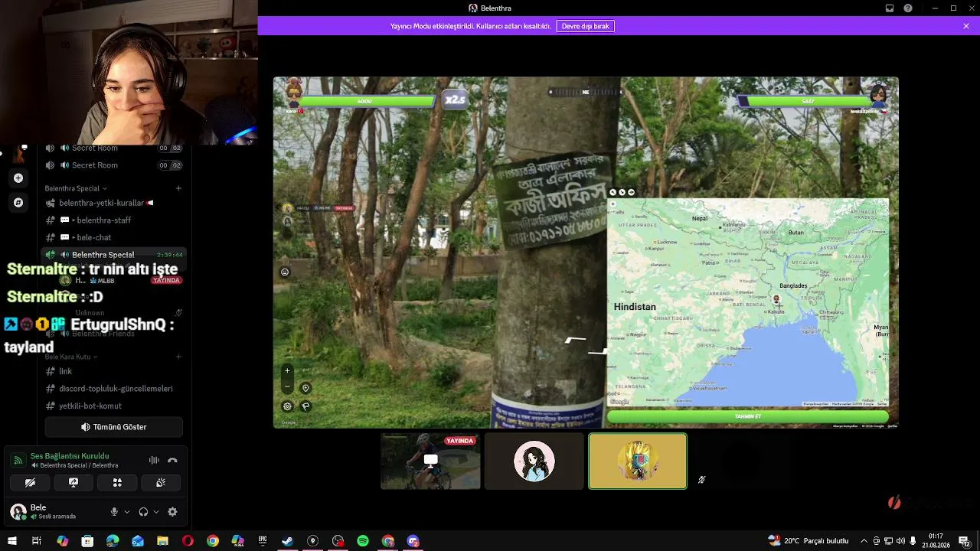Open the YAYINDA live stream thumbnail
Screen dimensions: 980x551
point(430,461)
